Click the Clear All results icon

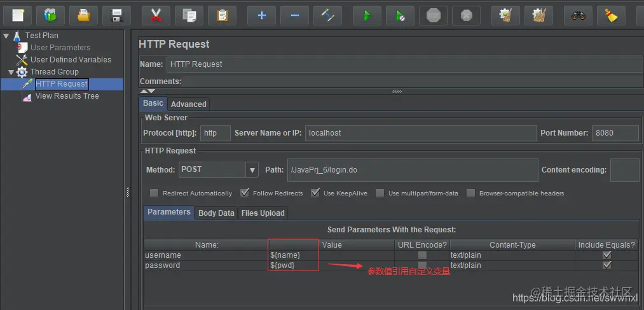click(538, 16)
